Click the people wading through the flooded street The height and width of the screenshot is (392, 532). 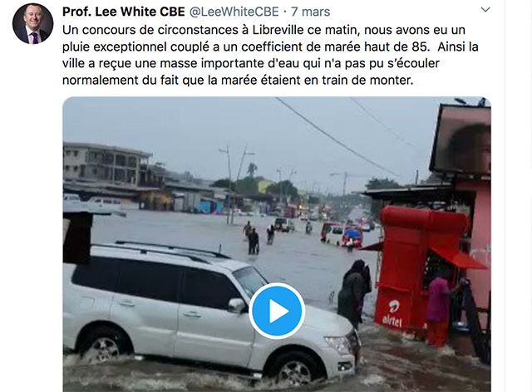(x=259, y=238)
